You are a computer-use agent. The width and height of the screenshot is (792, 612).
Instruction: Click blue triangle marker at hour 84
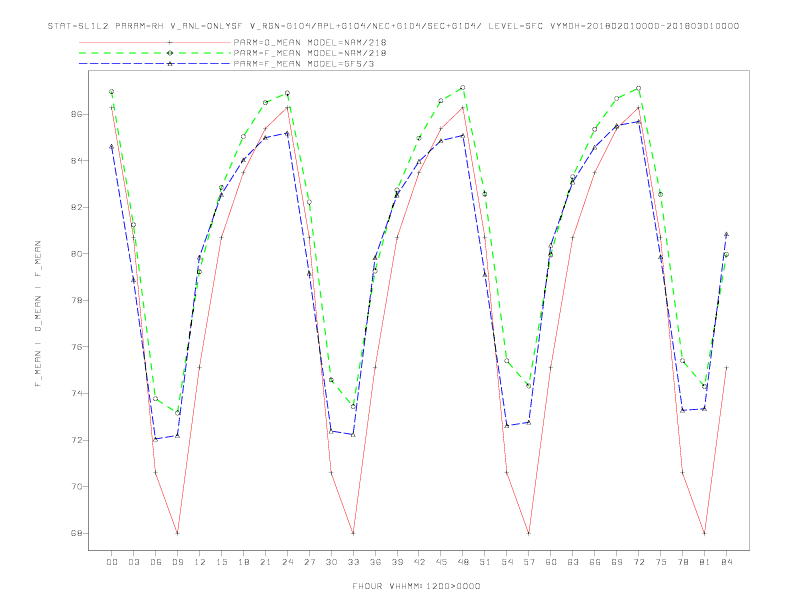click(726, 234)
